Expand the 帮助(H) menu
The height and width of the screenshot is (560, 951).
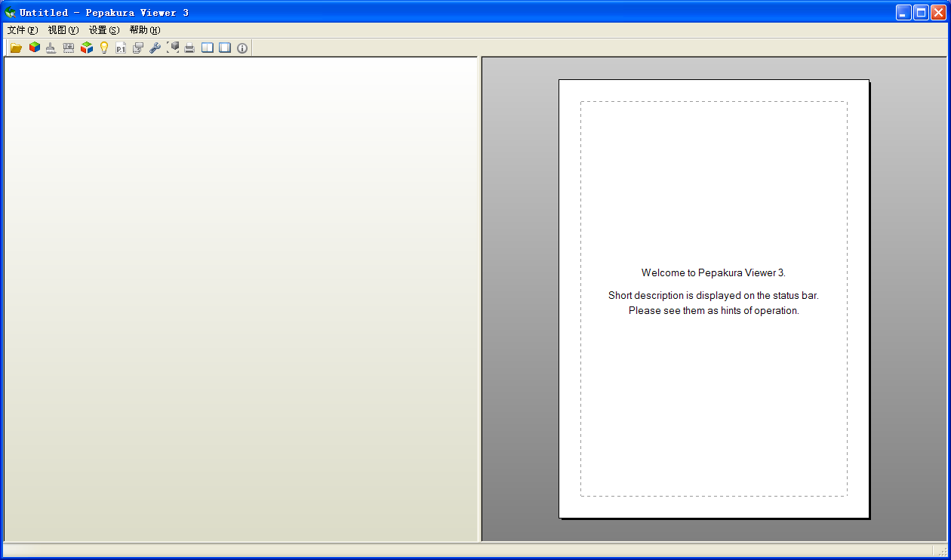coord(145,30)
